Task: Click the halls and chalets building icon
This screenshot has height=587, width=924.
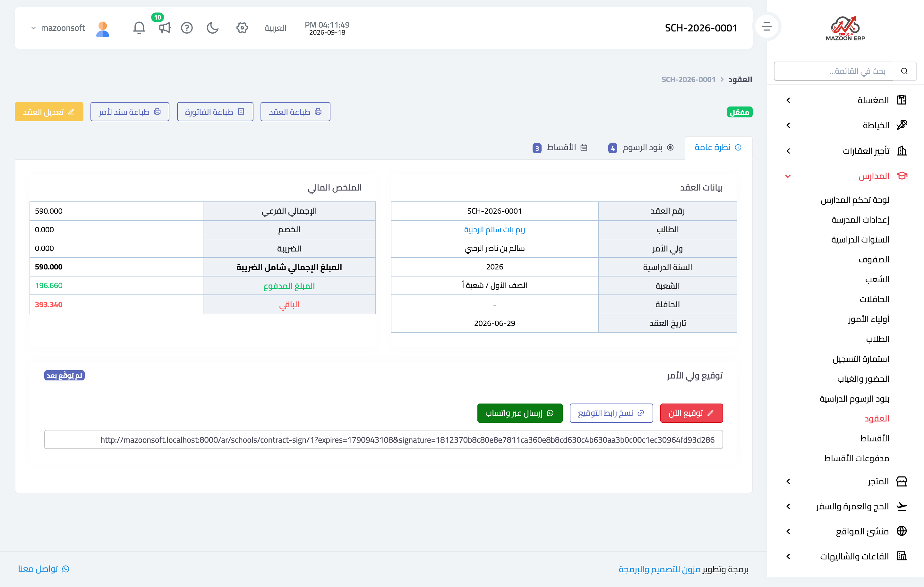Action: (x=901, y=556)
